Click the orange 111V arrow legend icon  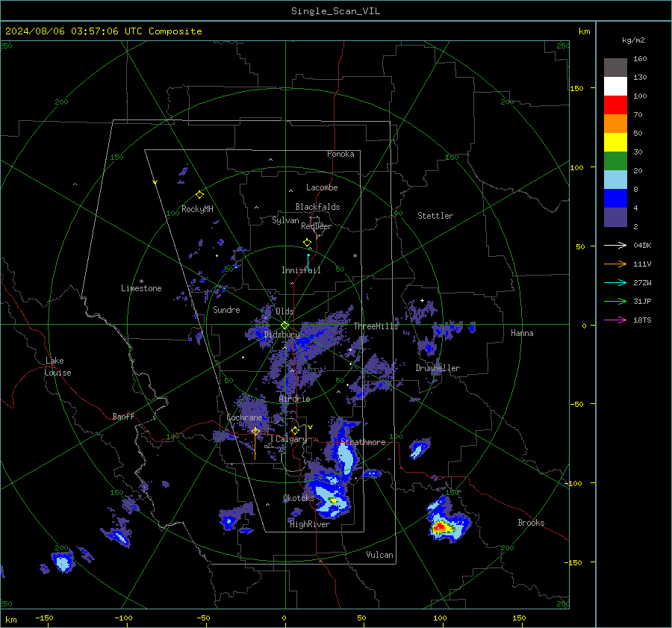(x=615, y=264)
